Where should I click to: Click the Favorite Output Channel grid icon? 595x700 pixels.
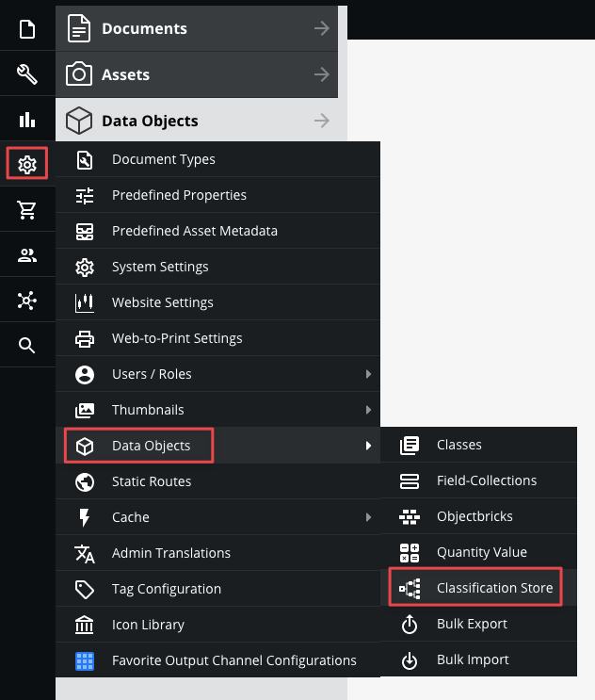coord(85,660)
